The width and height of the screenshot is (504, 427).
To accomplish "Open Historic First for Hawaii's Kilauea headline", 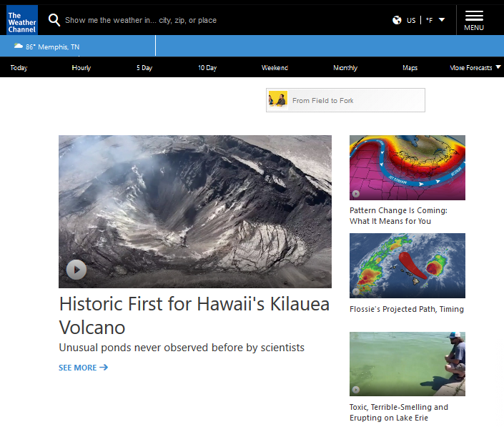I will (x=194, y=315).
